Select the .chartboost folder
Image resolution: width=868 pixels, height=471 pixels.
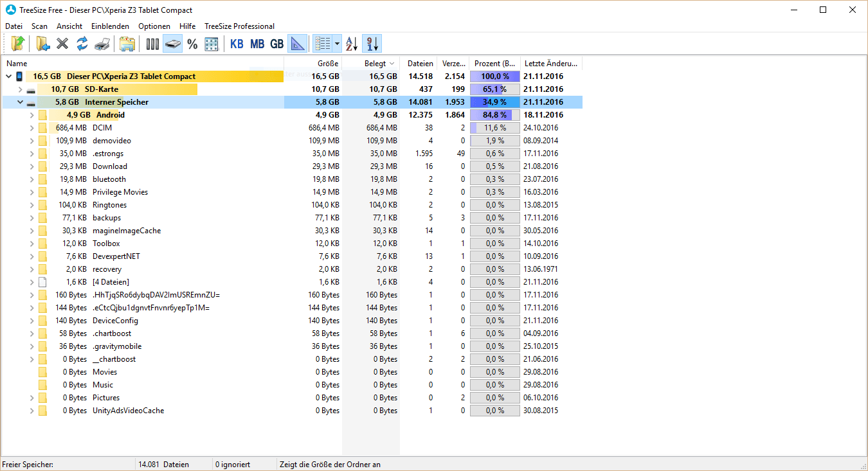click(112, 333)
